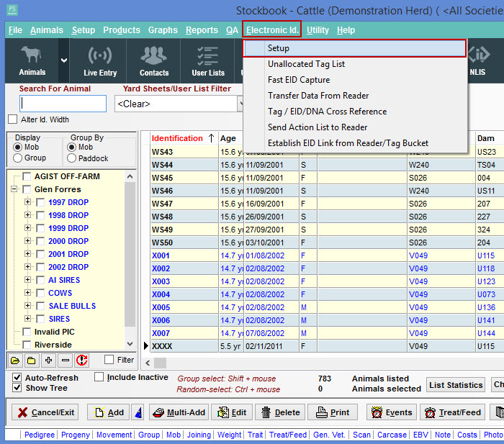
Task: Click the open-folder icon below tree
Action: 14,360
